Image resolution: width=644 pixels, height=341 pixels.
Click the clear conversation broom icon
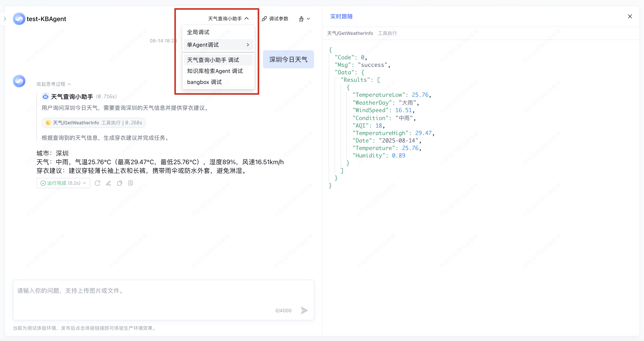tap(302, 19)
